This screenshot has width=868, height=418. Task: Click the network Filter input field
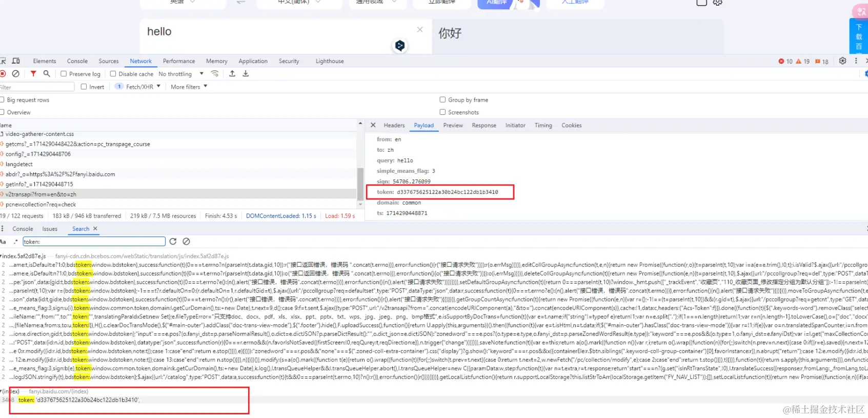coord(37,87)
